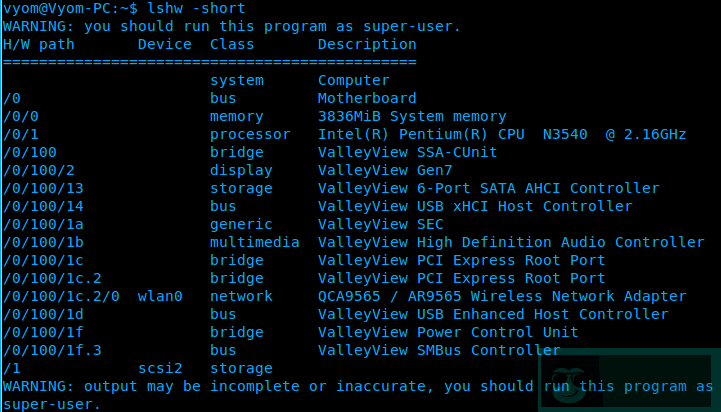Click the '3836MiB System memory' entry
The height and width of the screenshot is (412, 721).
pyautogui.click(x=412, y=116)
